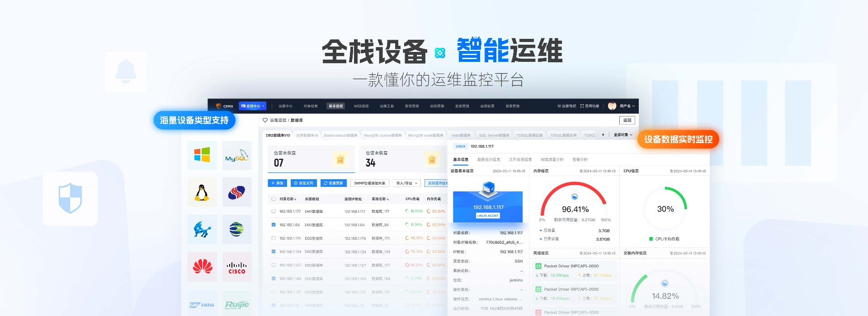The image size is (868, 316).
Task: Check the row 192.168.1.177 checkbox
Action: (x=274, y=211)
